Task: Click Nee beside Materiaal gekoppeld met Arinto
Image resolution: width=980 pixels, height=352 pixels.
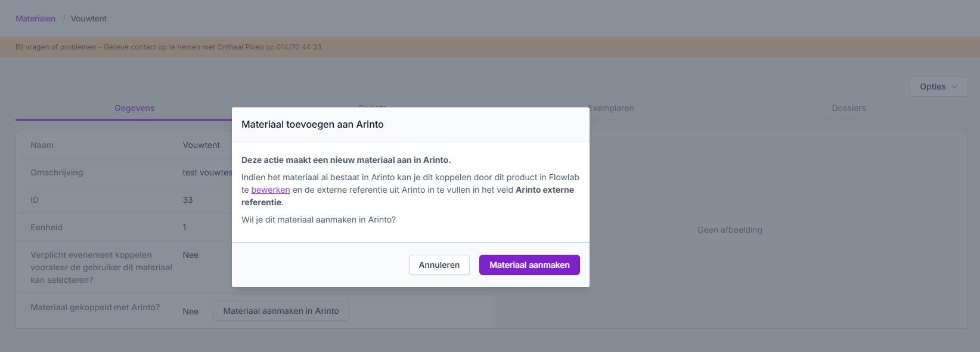Action: pyautogui.click(x=190, y=311)
